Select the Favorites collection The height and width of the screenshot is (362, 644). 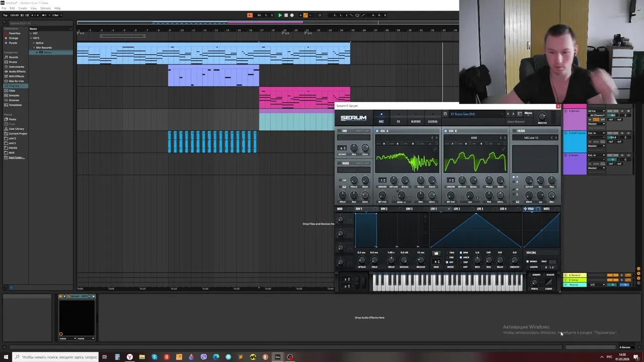15,33
